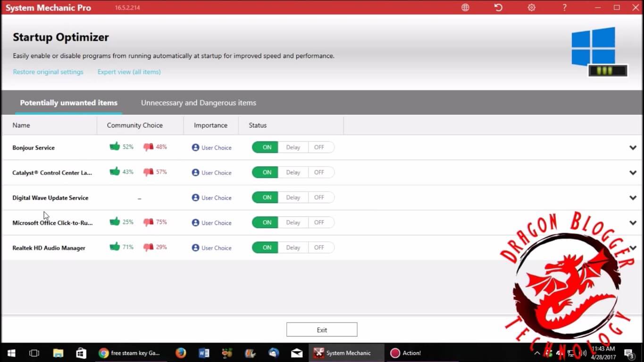Turn OFF Realtek HD Audio Manager startup

pos(319,247)
